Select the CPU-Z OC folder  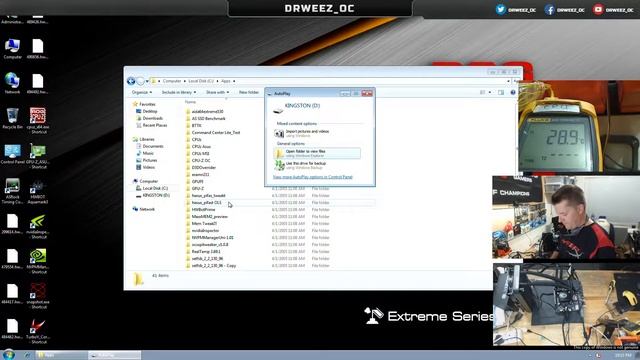[201, 160]
